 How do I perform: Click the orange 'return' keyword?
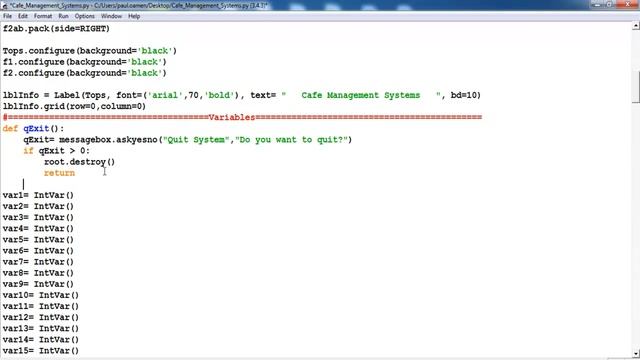point(59,173)
